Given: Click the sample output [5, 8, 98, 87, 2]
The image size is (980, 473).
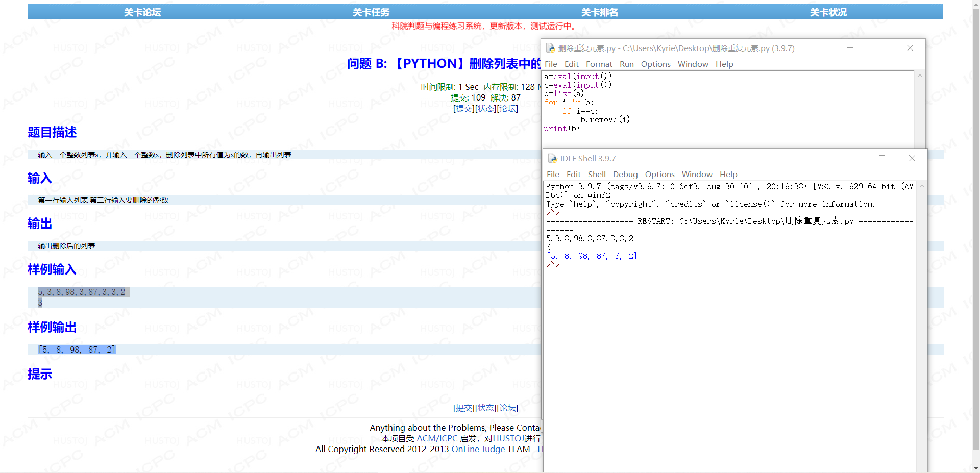Looking at the screenshot, I should (x=77, y=350).
